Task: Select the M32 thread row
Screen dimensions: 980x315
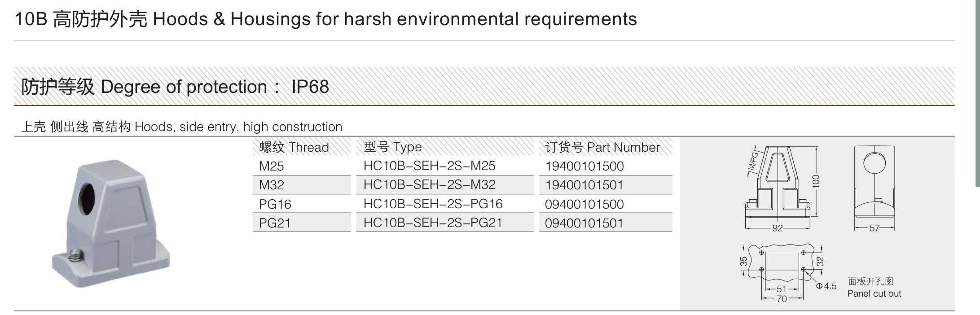Action: (x=302, y=185)
